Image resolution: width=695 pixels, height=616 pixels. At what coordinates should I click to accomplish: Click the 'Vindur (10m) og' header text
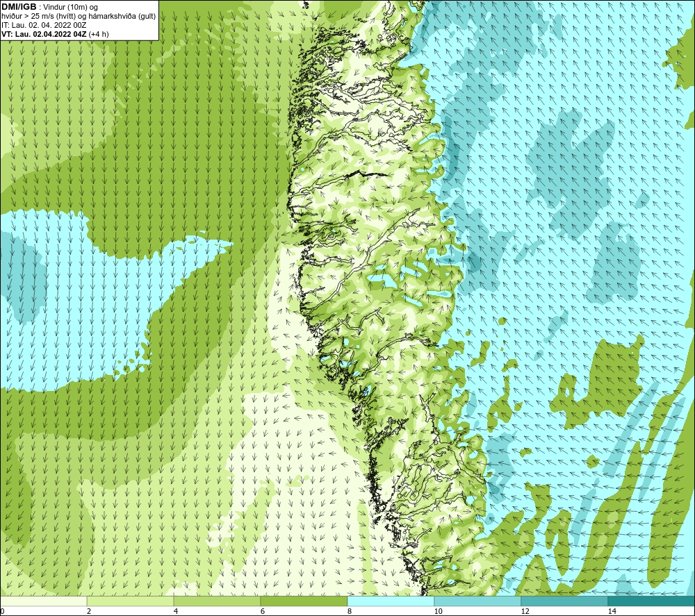pos(70,8)
